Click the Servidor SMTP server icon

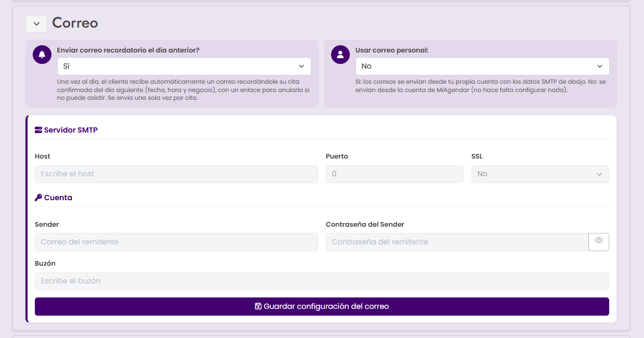click(x=38, y=130)
